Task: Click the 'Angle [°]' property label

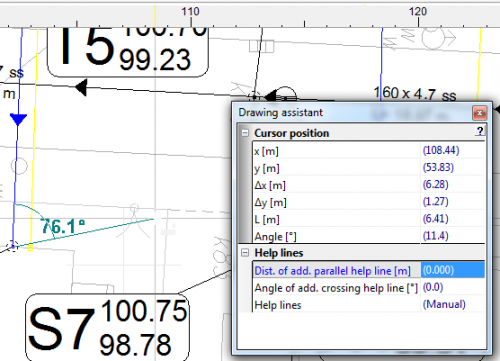Action: coord(275,237)
